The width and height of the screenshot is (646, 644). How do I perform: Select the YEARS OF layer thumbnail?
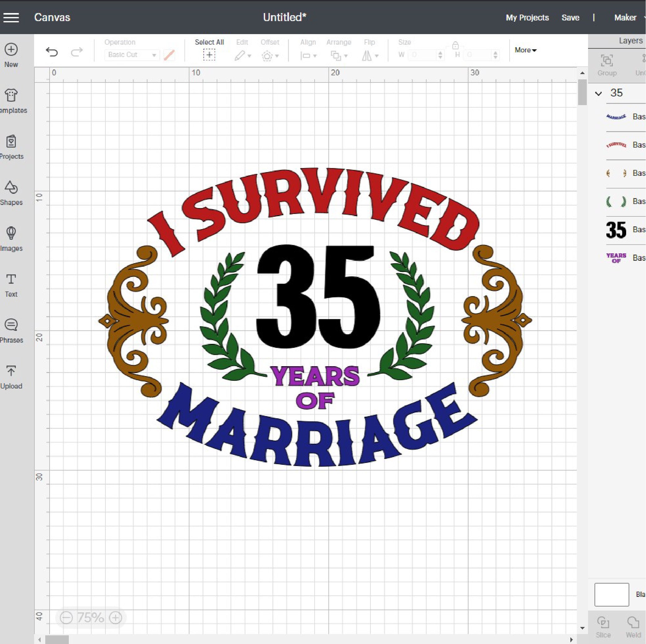[x=616, y=258]
